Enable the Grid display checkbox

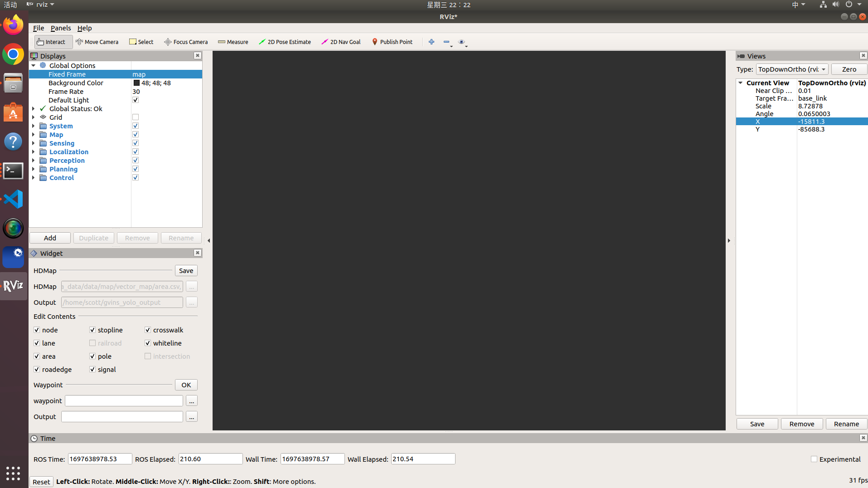click(x=135, y=117)
